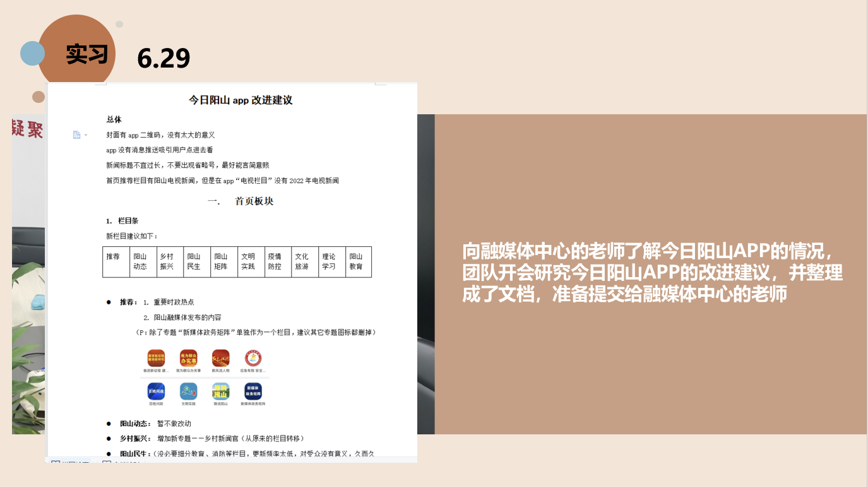Click the small blue decorative circle
Viewport: 868px width, 488px height.
pos(32,53)
